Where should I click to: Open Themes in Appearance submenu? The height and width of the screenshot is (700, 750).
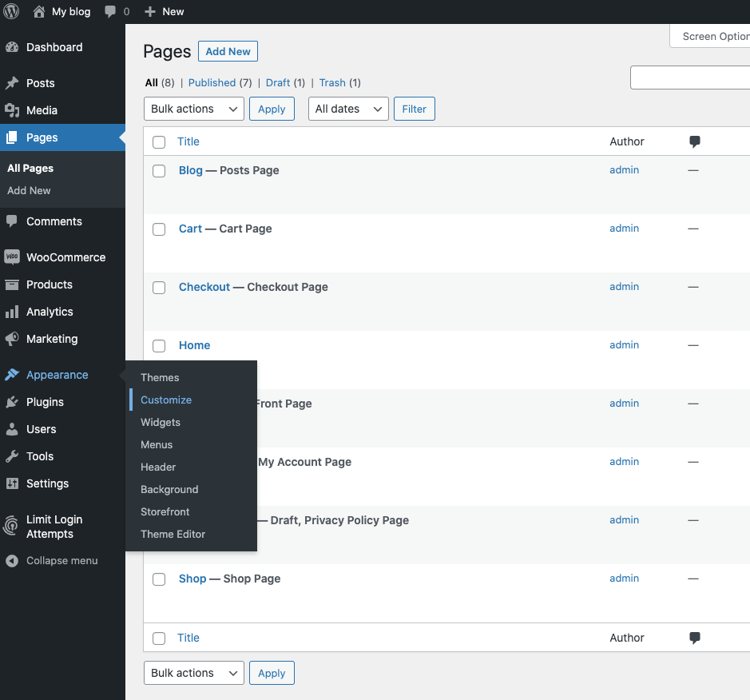[x=160, y=377]
